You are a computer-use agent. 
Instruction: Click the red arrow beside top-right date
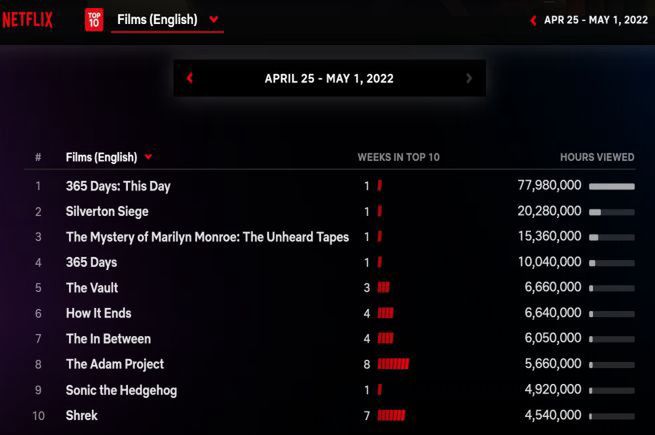pos(534,20)
